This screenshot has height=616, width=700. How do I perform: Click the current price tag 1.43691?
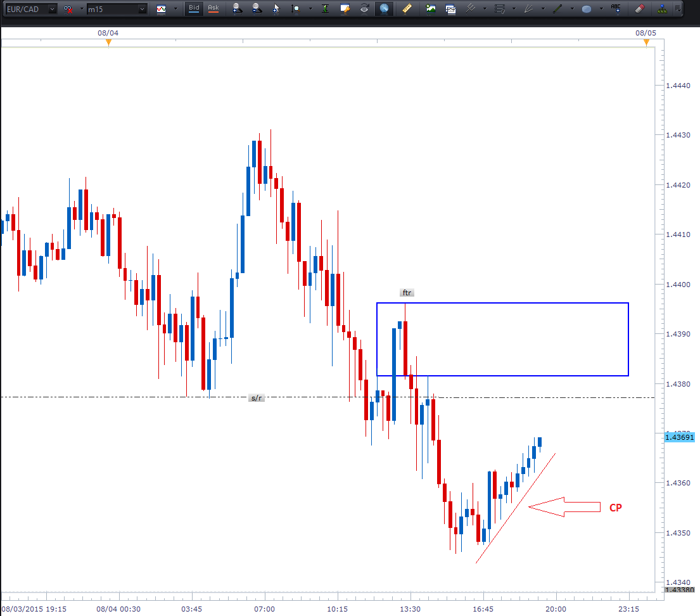(x=680, y=437)
